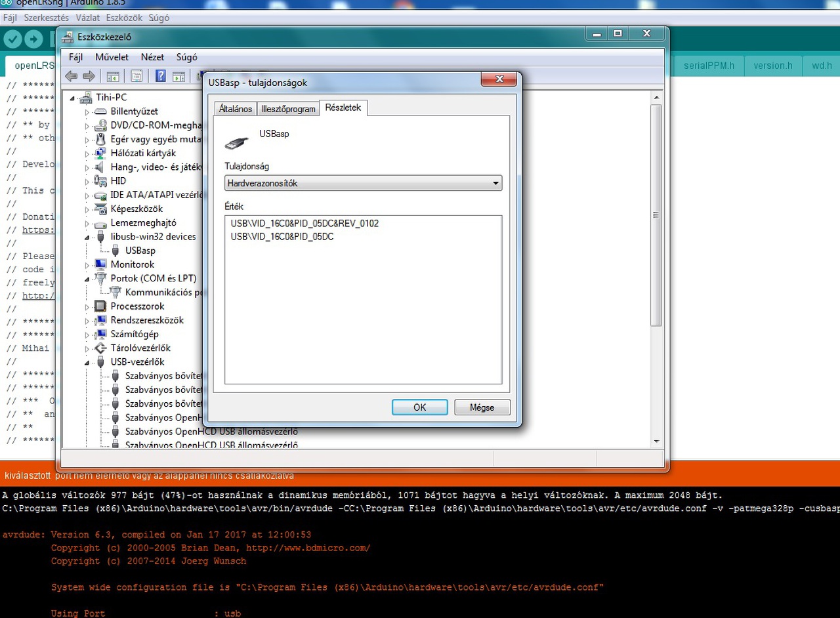Viewport: 840px width, 618px height.
Task: Switch to the Általános tab
Action: [x=236, y=109]
